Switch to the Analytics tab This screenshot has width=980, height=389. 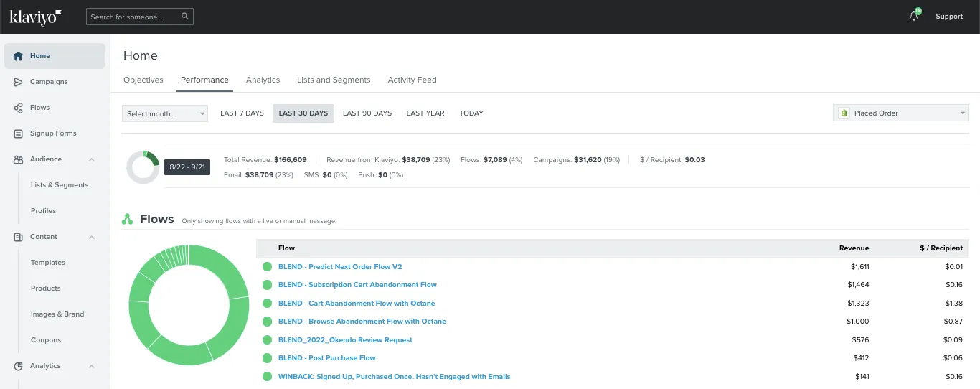[x=263, y=80]
